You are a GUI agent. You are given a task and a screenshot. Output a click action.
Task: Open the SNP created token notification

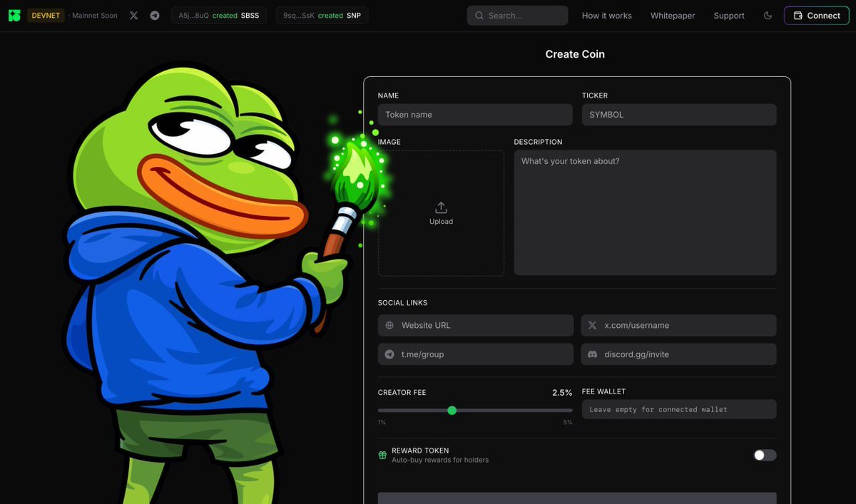(x=322, y=15)
